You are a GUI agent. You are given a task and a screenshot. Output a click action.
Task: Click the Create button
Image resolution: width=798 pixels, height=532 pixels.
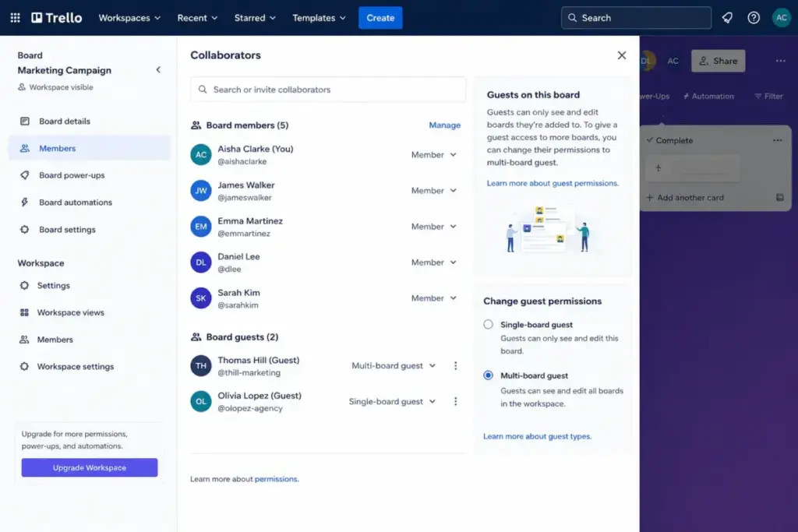380,18
